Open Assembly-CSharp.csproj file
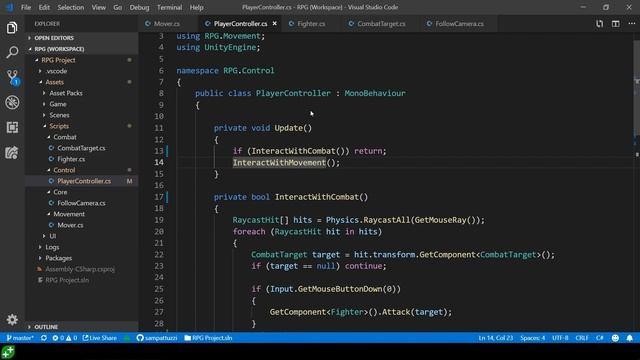This screenshot has height=360, width=640. coord(82,269)
